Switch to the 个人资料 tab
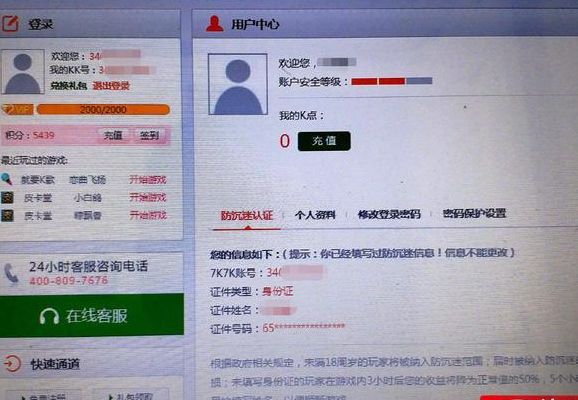Screen dimensions: 578x400 (315, 215)
